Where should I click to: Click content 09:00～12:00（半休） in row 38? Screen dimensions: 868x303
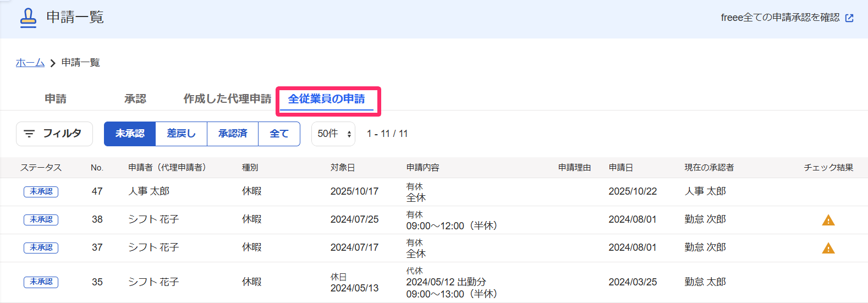pyautogui.click(x=452, y=226)
